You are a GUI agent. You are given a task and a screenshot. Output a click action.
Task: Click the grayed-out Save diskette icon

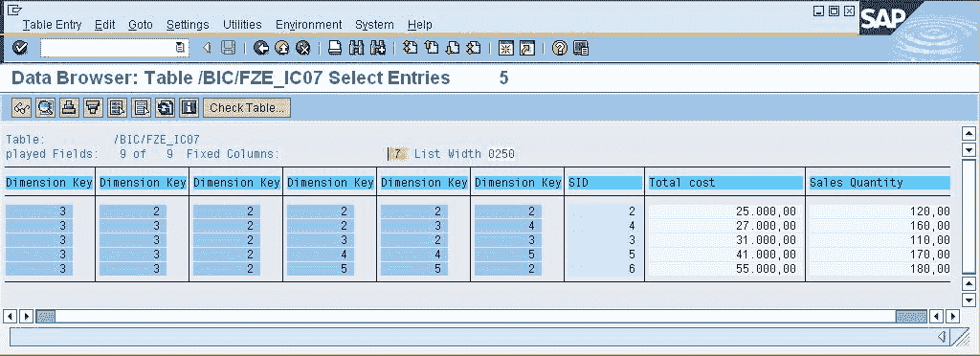[x=229, y=48]
